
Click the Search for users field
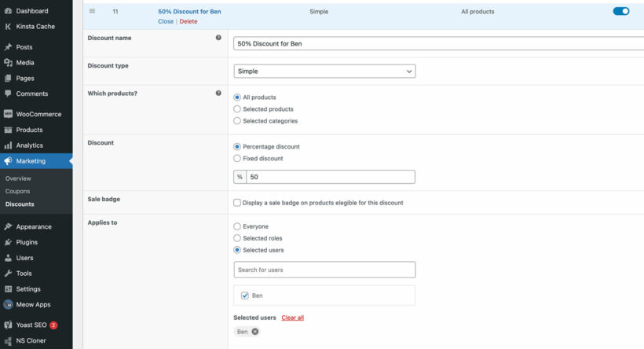point(324,270)
